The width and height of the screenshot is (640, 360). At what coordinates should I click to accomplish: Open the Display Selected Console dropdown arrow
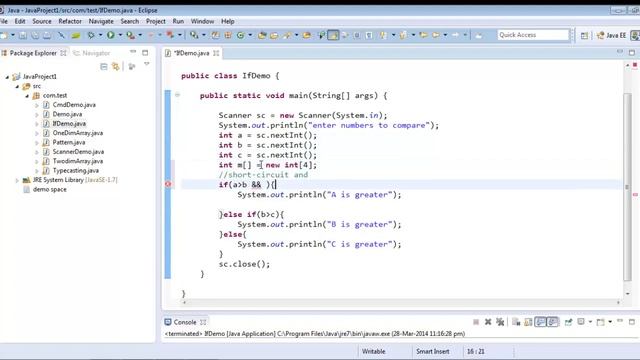click(590, 322)
